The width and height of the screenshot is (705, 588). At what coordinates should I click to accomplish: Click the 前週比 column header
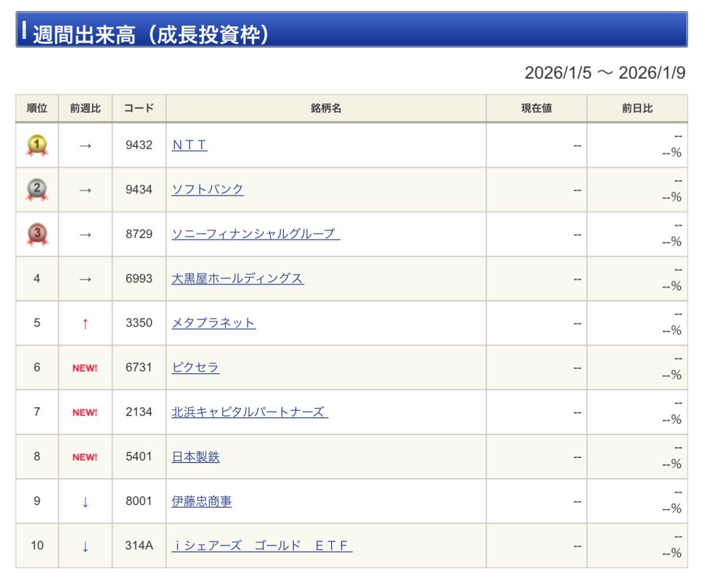click(x=85, y=108)
